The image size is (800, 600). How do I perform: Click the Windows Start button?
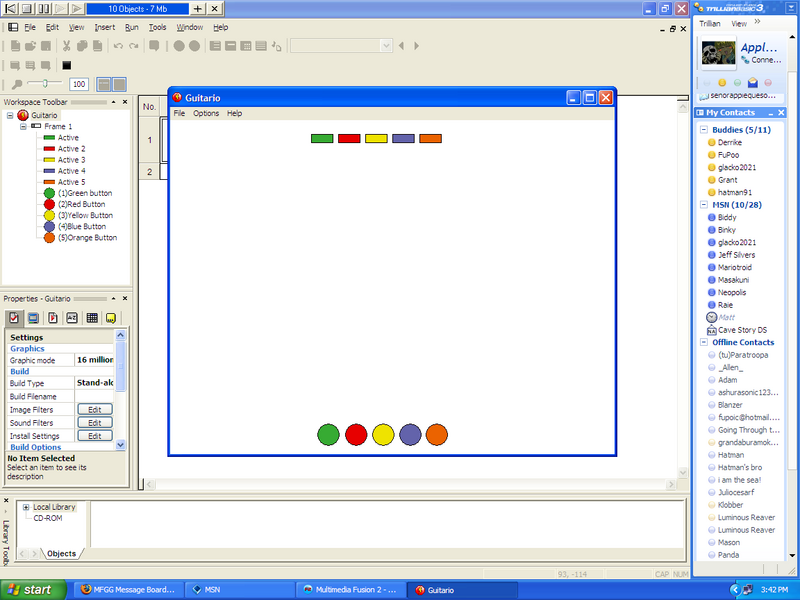coord(29,590)
